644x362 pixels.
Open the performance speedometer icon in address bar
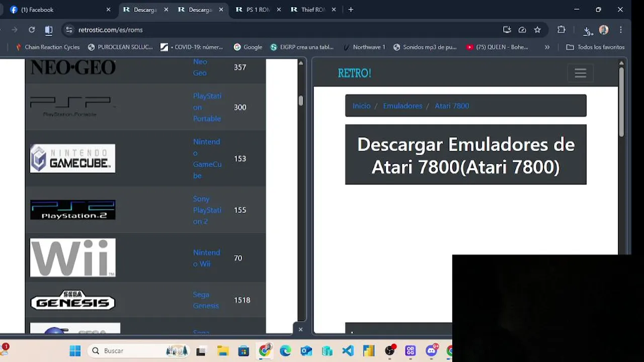(x=522, y=30)
